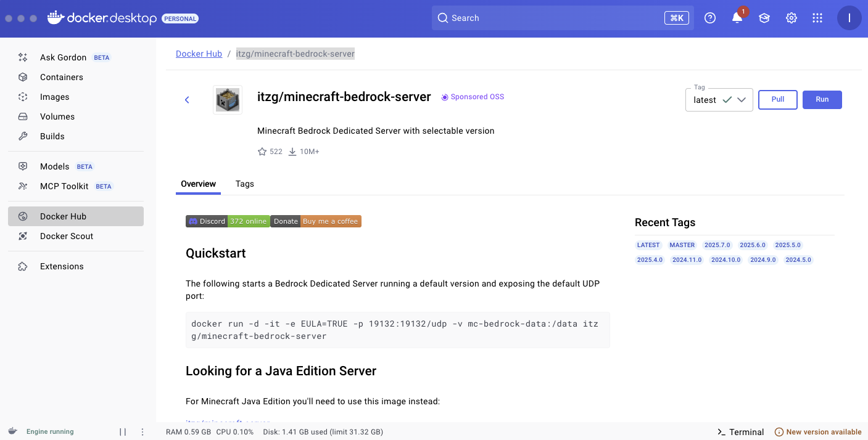Screen dimensions: 868x440
Task: Select the 2025.5.0 recent tag
Action: (x=788, y=245)
